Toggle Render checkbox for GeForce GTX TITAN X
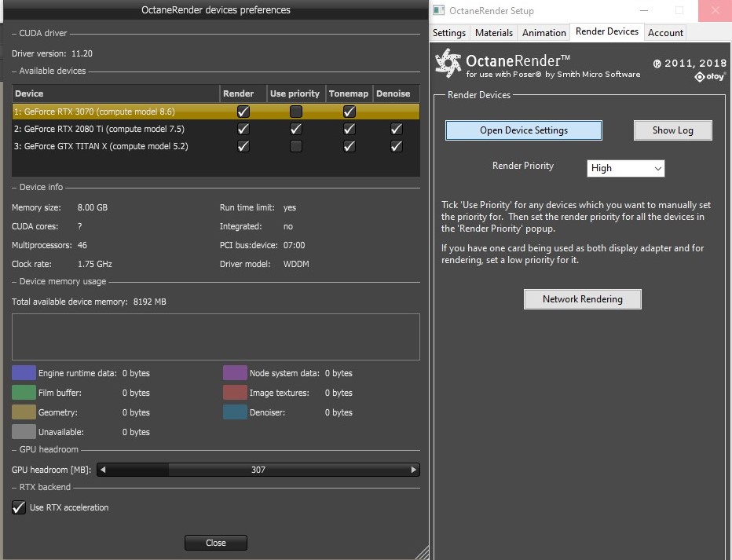 pos(243,146)
